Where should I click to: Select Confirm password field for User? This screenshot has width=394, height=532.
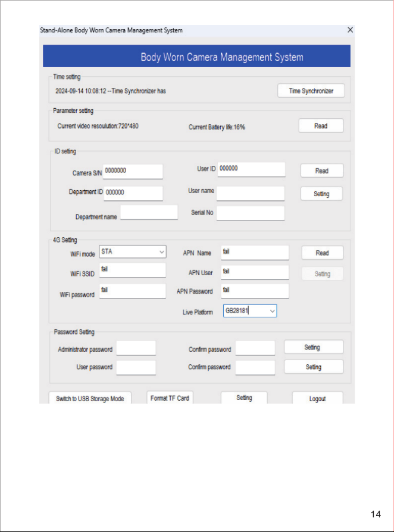tap(255, 368)
